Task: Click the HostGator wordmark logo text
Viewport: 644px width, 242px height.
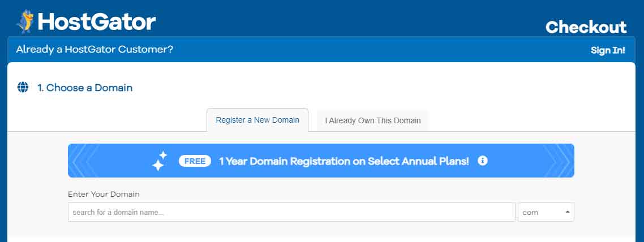Action: 96,22
